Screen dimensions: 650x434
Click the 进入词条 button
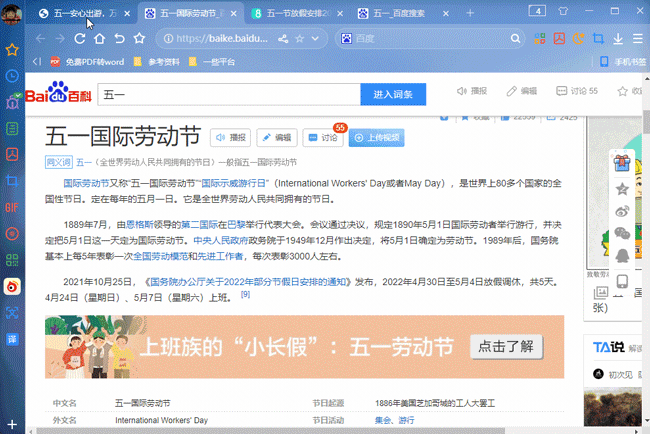(393, 95)
